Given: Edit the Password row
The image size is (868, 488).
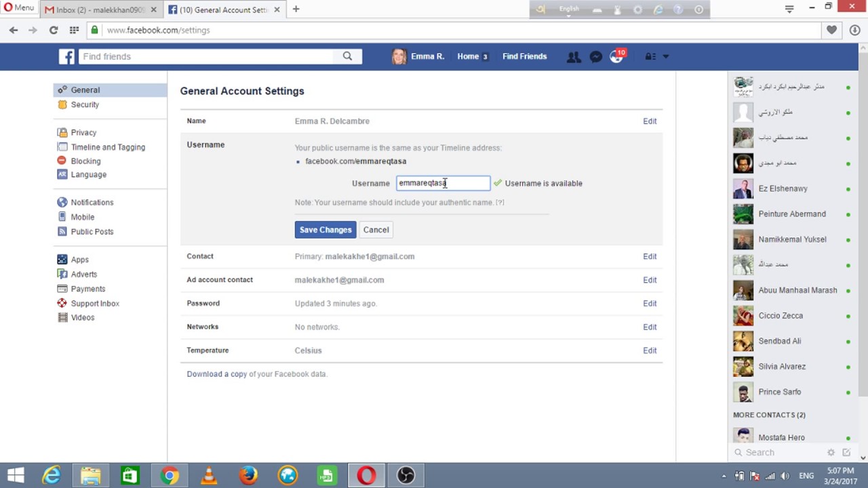Looking at the screenshot, I should [650, 304].
